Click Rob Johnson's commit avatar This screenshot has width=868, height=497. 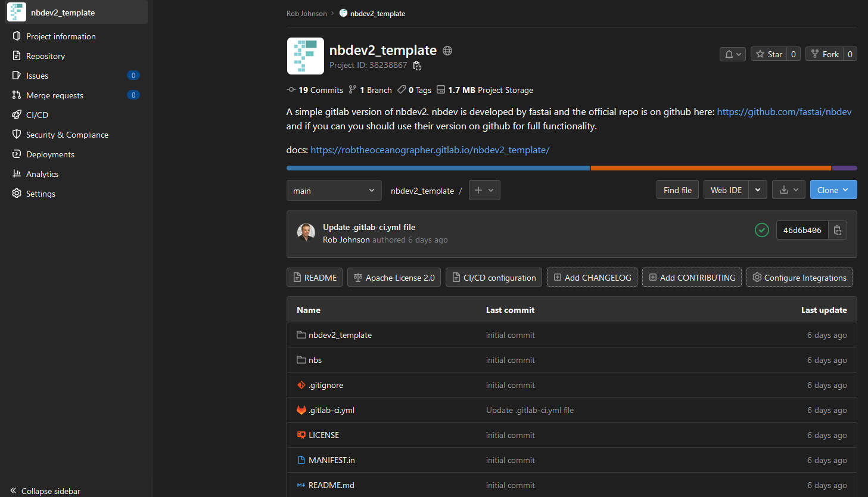point(306,232)
